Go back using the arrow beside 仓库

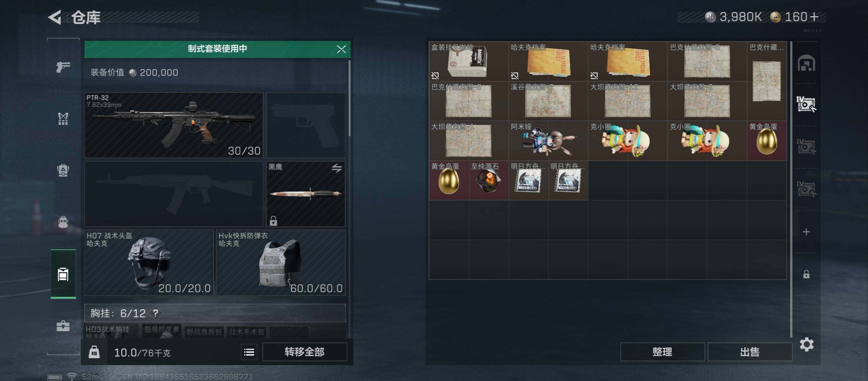(55, 17)
